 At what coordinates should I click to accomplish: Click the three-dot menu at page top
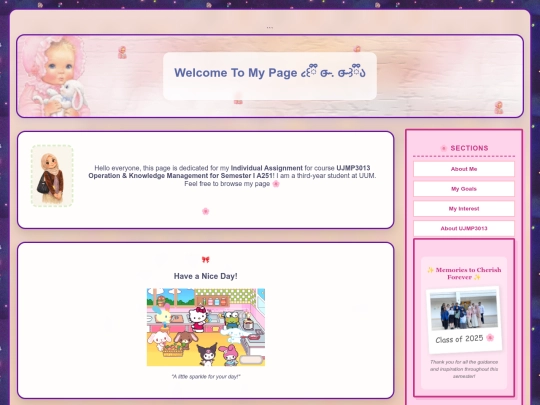click(x=270, y=28)
